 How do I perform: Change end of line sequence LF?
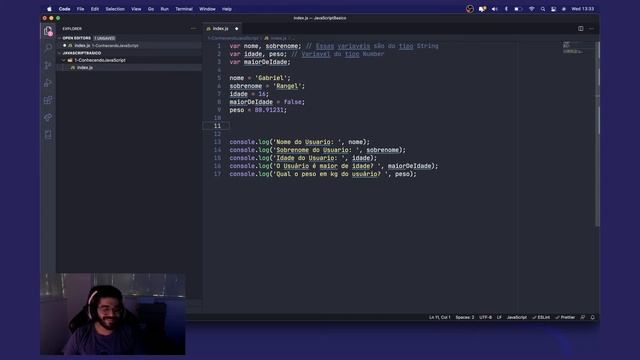pos(499,317)
